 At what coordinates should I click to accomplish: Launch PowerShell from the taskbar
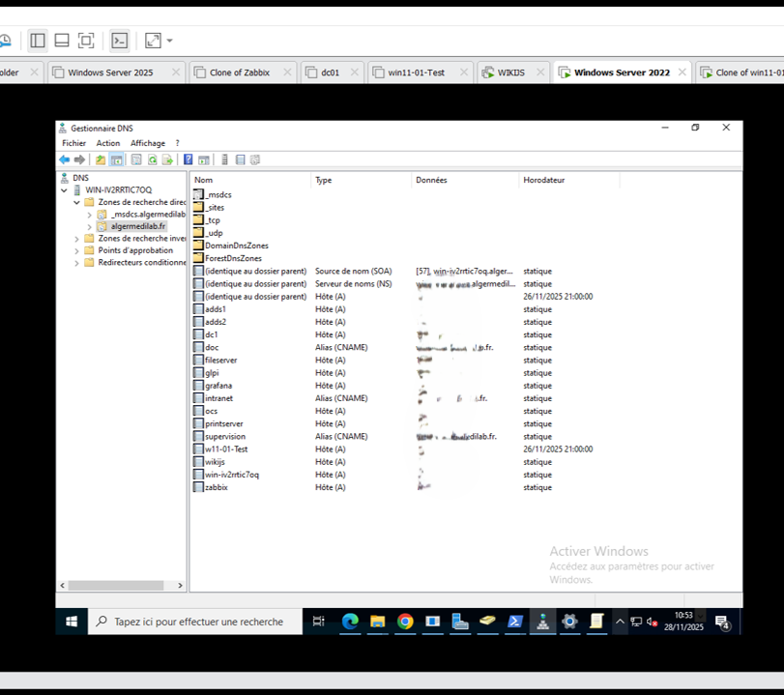[x=516, y=622]
